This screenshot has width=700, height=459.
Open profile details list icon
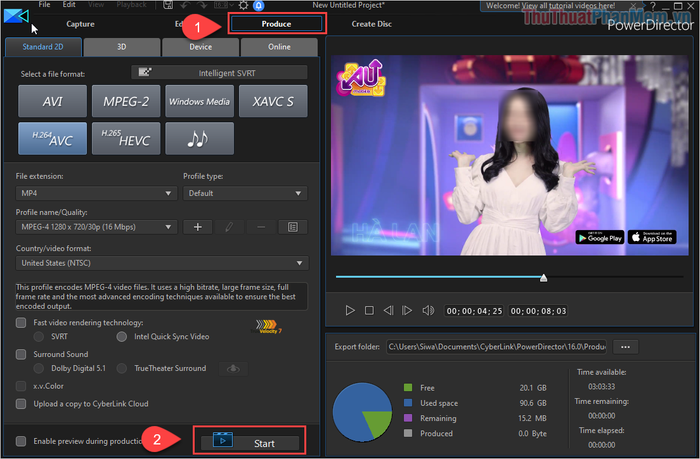(x=293, y=227)
